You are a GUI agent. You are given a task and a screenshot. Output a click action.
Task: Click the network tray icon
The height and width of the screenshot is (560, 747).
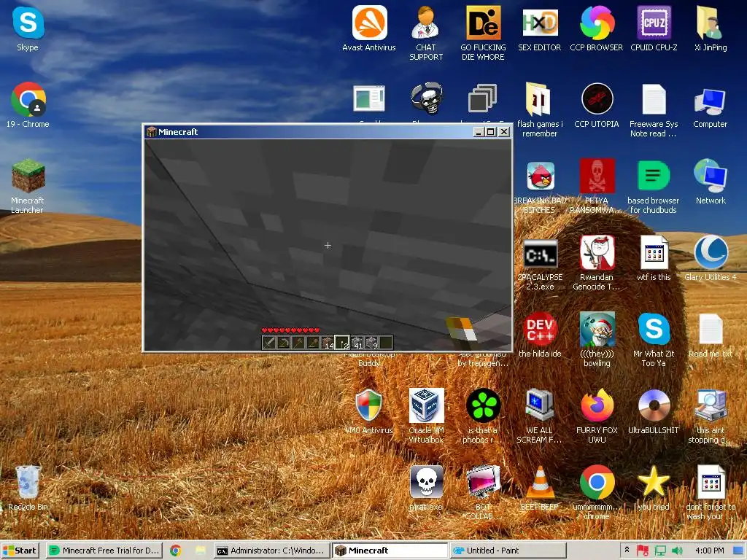click(660, 551)
